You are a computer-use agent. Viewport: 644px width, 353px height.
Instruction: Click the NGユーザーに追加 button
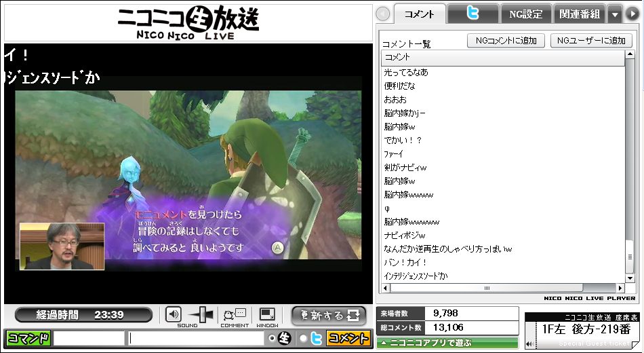[x=591, y=40]
